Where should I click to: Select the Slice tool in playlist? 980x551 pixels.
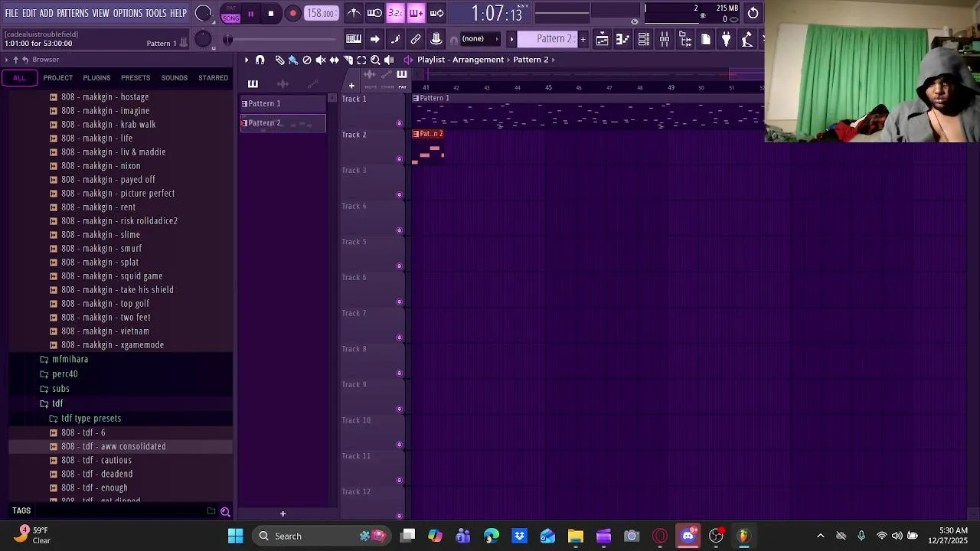click(348, 60)
